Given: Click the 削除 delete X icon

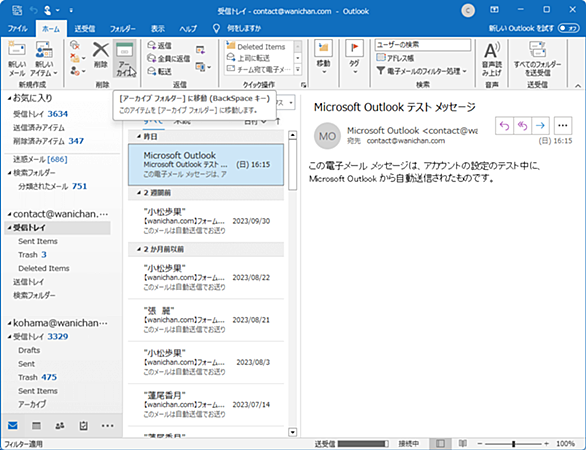Looking at the screenshot, I should [x=101, y=55].
